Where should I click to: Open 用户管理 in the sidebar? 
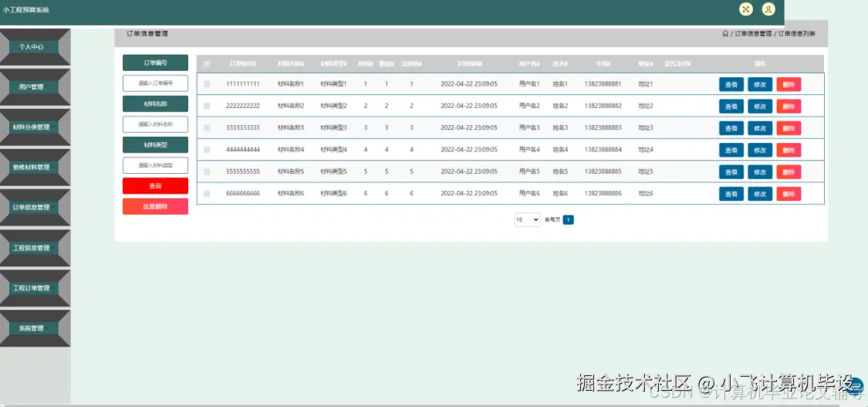34,87
